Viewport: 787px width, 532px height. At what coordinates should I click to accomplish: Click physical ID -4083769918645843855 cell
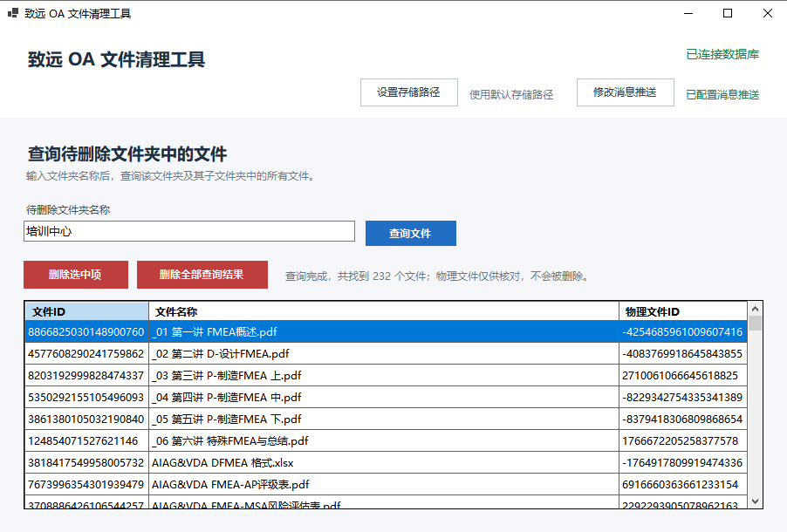pos(683,354)
